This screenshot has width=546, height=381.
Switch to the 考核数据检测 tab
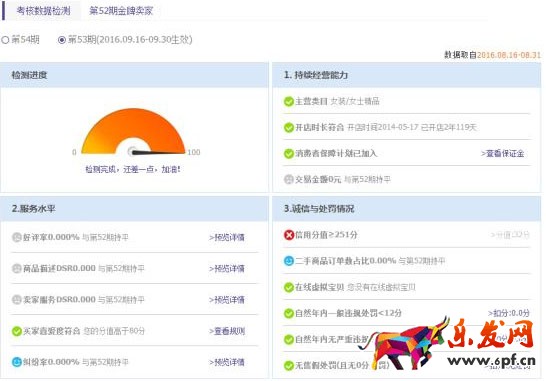pyautogui.click(x=43, y=11)
